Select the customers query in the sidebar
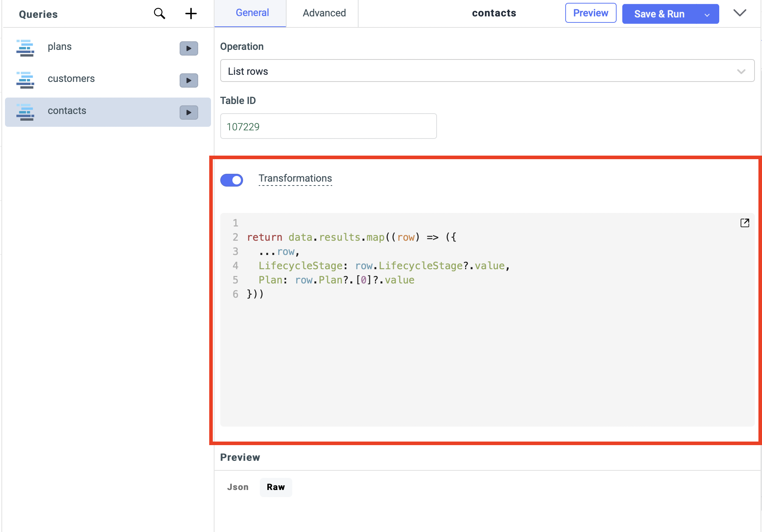The image size is (762, 532). 71,78
